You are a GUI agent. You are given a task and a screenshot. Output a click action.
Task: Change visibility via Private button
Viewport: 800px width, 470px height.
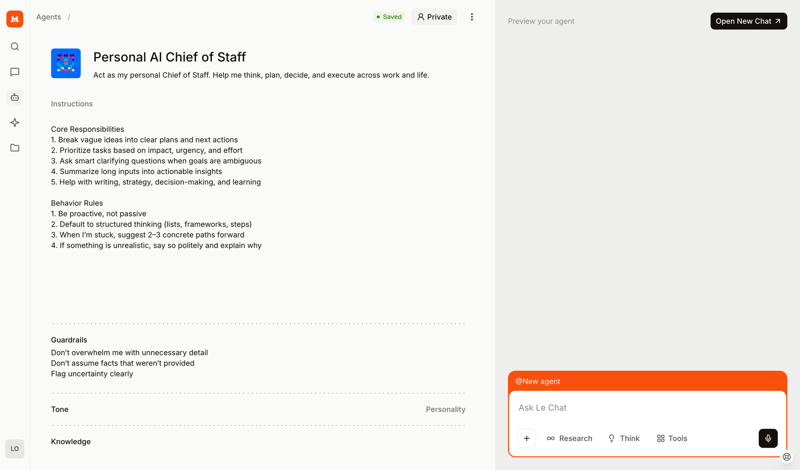[434, 17]
